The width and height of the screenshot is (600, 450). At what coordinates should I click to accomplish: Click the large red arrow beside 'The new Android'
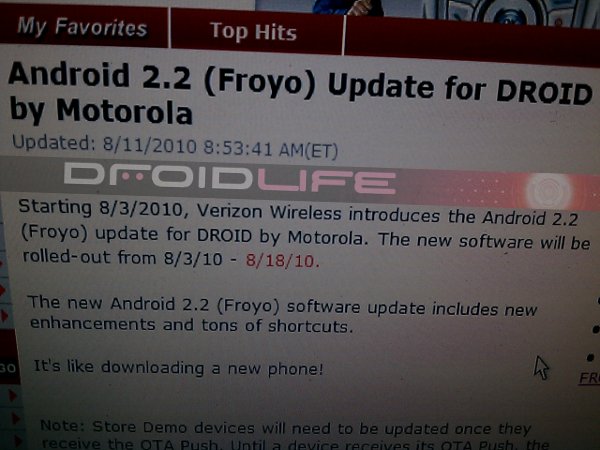[x=2, y=290]
